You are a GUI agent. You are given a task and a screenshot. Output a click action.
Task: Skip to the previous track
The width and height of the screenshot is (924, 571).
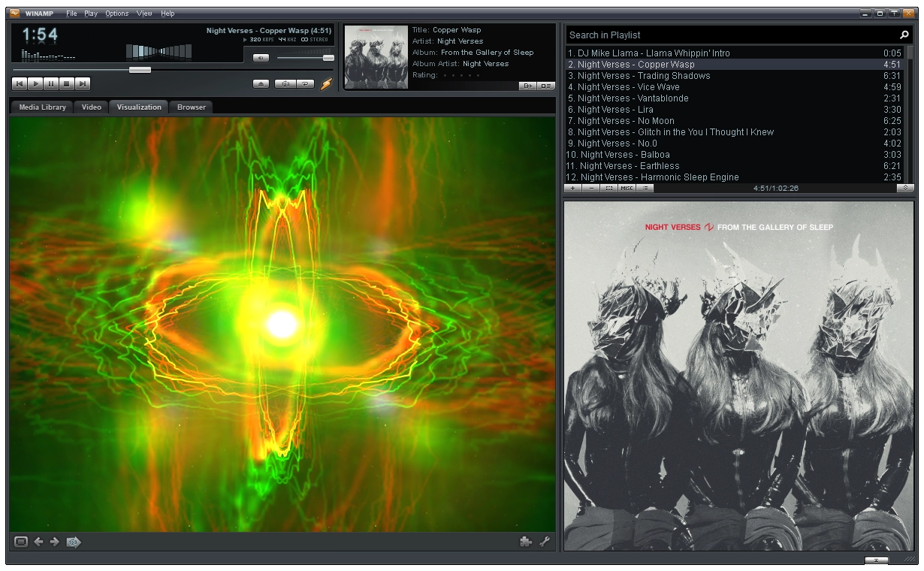point(20,84)
